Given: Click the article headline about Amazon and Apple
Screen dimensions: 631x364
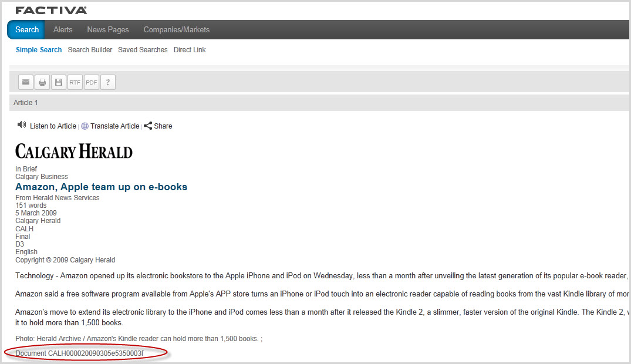Looking at the screenshot, I should pyautogui.click(x=101, y=187).
